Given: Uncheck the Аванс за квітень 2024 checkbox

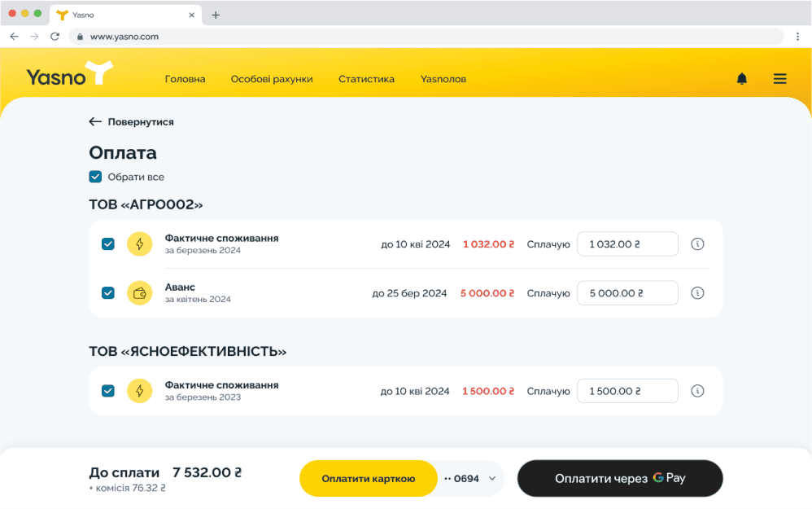Looking at the screenshot, I should click(107, 293).
